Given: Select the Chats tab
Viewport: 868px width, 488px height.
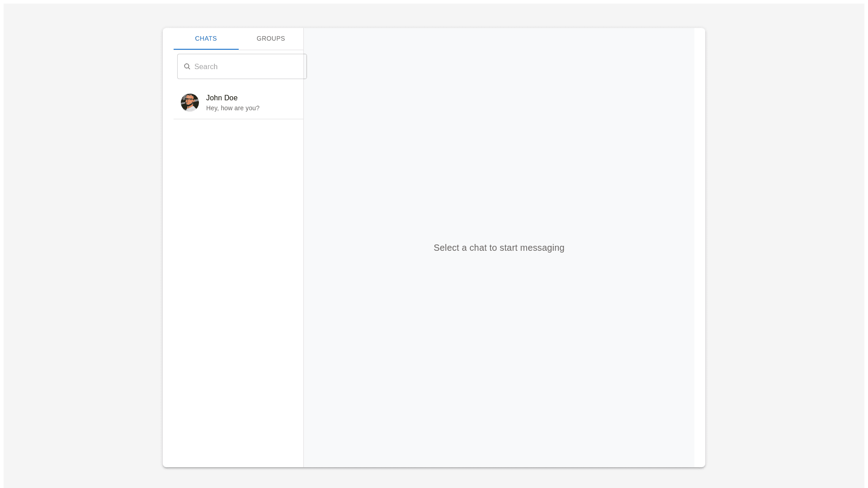Looking at the screenshot, I should tap(206, 38).
